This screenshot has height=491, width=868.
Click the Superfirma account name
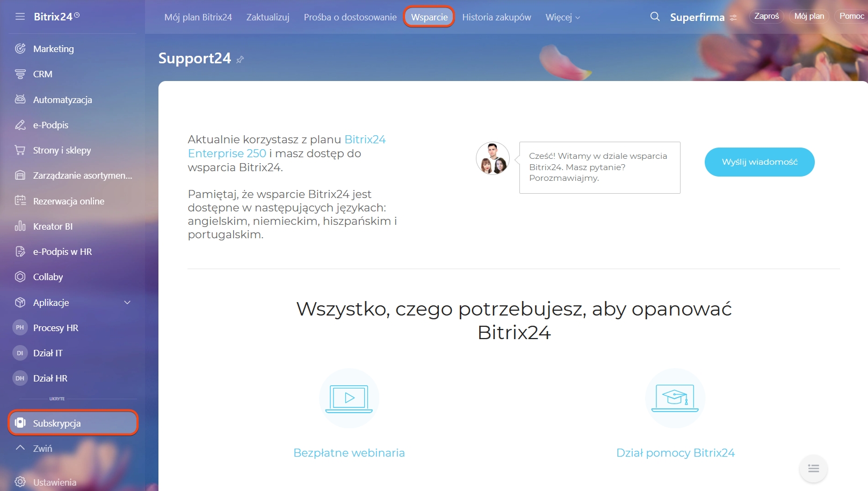coord(697,17)
